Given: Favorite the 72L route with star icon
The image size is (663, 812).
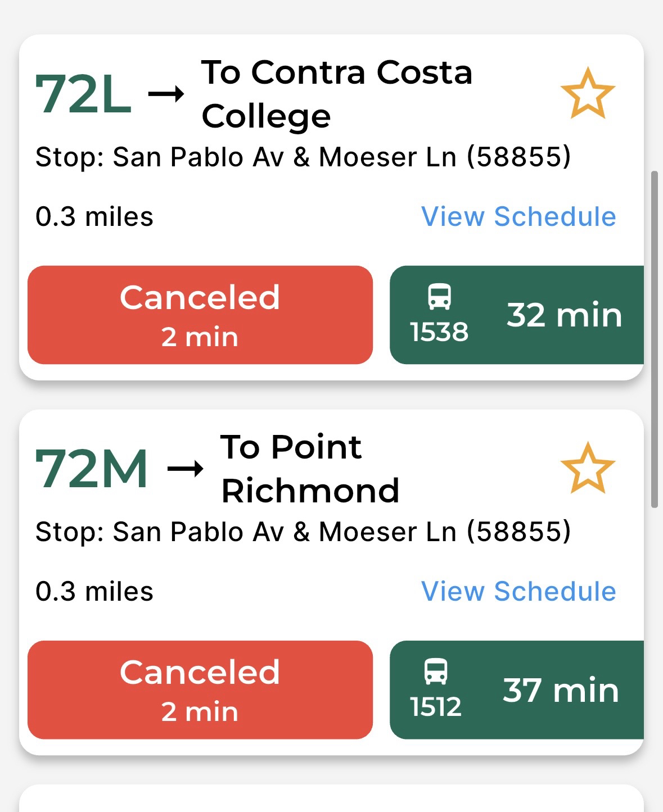Looking at the screenshot, I should 588,93.
